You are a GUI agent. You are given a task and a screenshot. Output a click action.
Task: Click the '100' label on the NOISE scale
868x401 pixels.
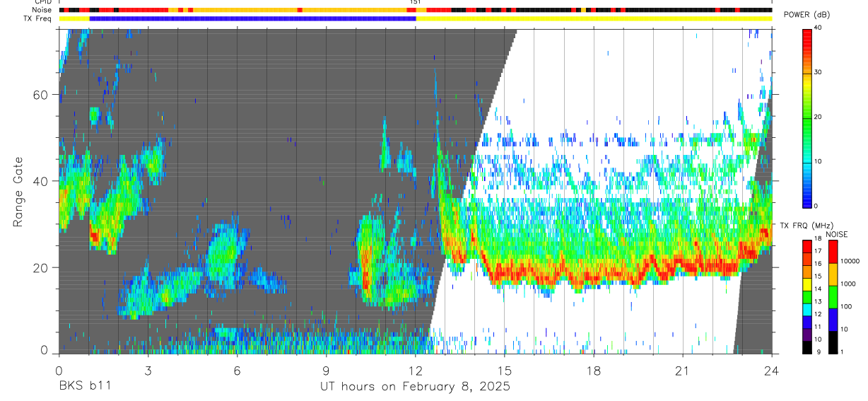[x=845, y=307]
